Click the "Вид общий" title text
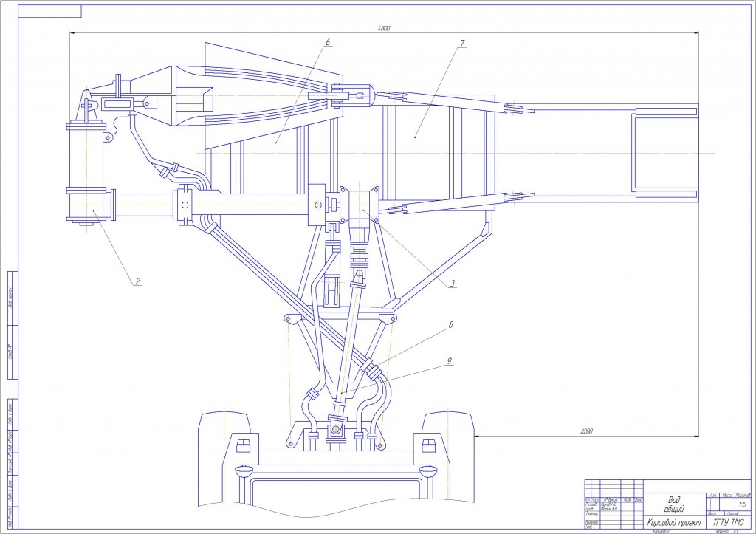This screenshot has height=534, width=756. (674, 504)
